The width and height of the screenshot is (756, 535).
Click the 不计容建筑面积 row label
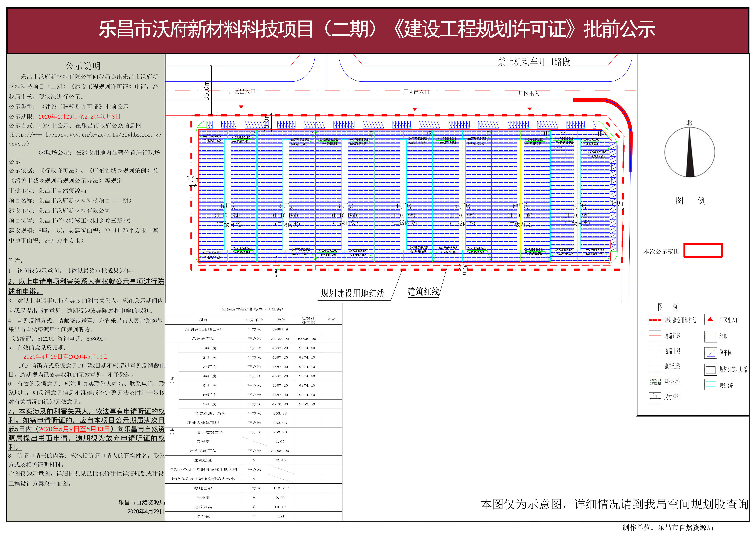pos(203,423)
